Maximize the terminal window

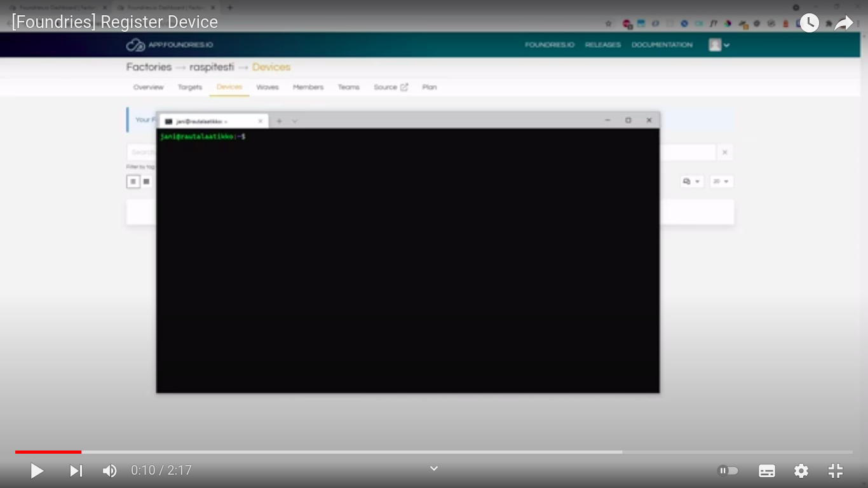pos(628,120)
